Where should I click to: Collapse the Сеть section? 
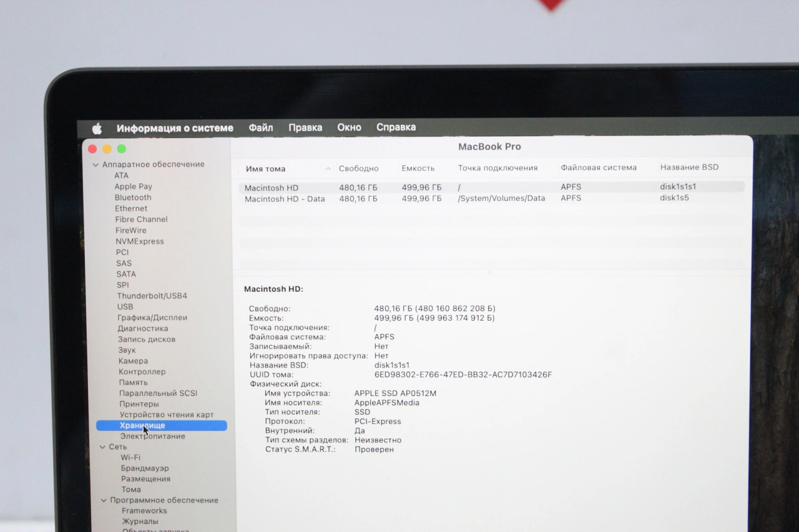tap(102, 447)
